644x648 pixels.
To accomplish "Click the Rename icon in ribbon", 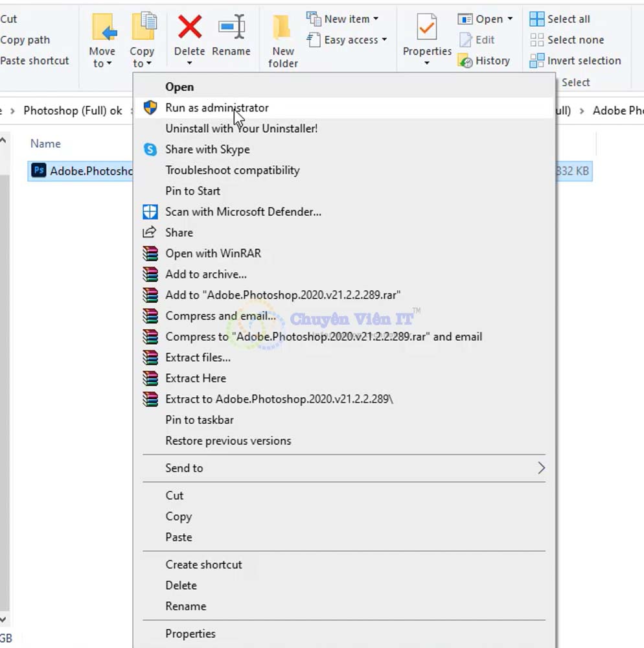I will tap(231, 29).
